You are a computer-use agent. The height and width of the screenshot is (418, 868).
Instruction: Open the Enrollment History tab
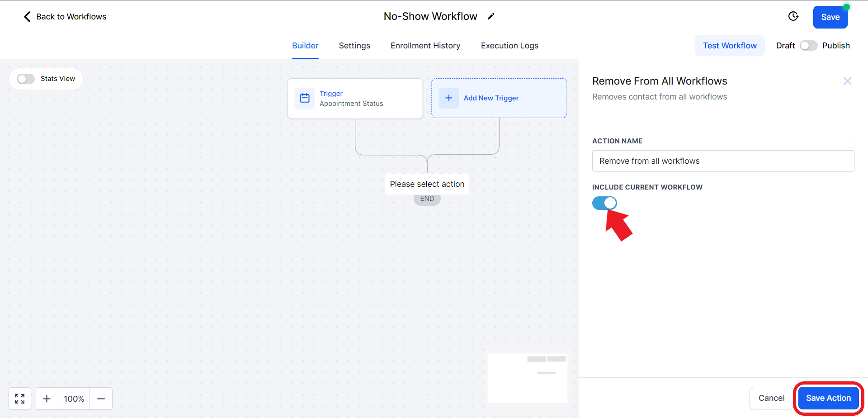point(425,46)
